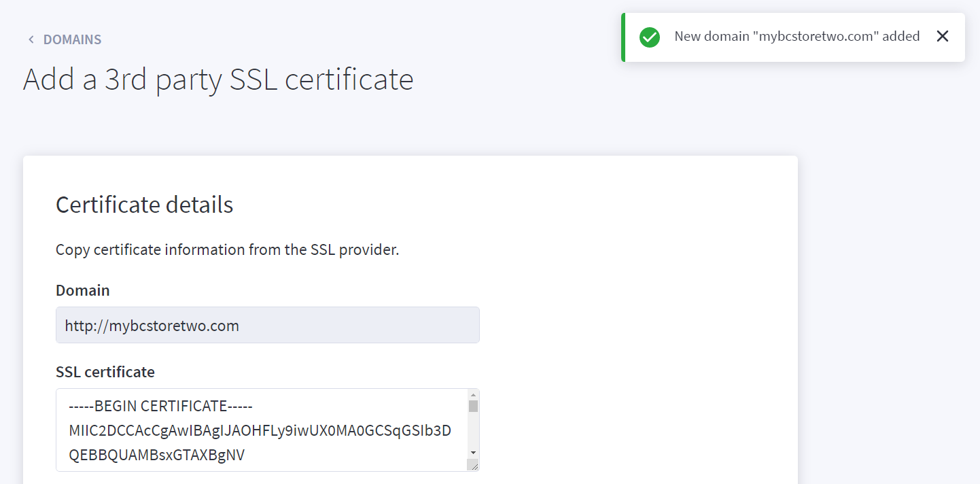Dismiss the new domain added notification
The height and width of the screenshot is (484, 980).
[942, 37]
